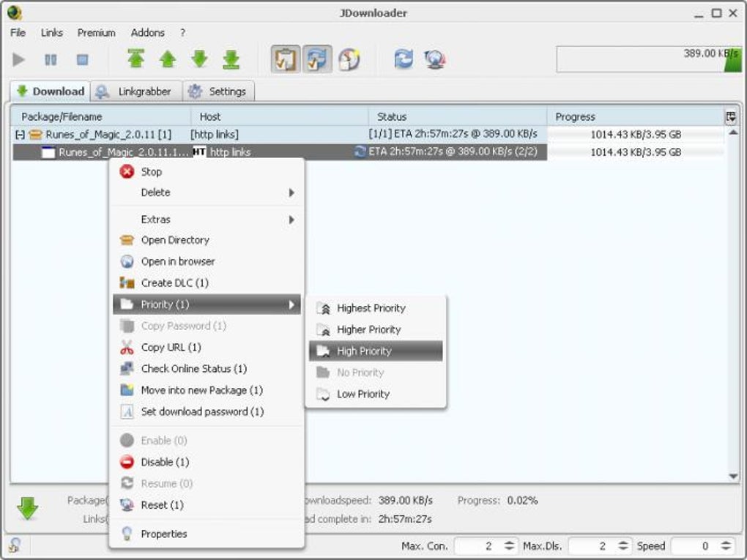The image size is (747, 560).
Task: Set Low Priority
Action: click(x=376, y=394)
